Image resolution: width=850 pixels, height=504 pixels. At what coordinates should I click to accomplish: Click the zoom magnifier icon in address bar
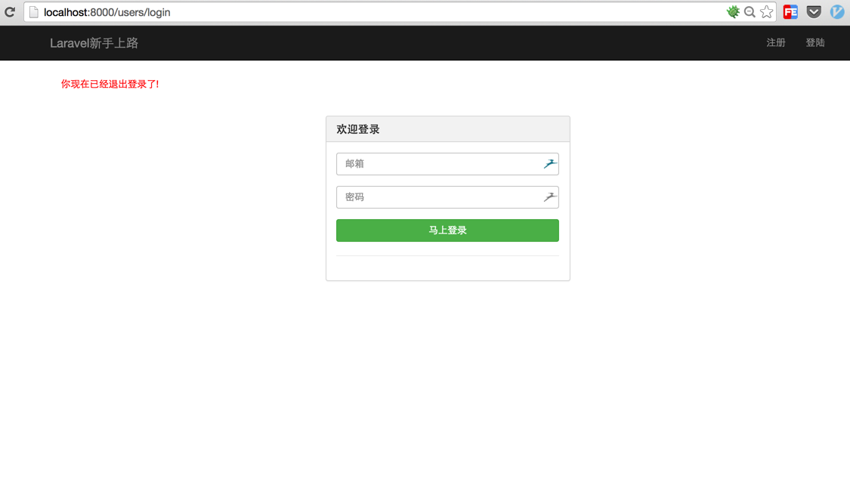[x=750, y=12]
